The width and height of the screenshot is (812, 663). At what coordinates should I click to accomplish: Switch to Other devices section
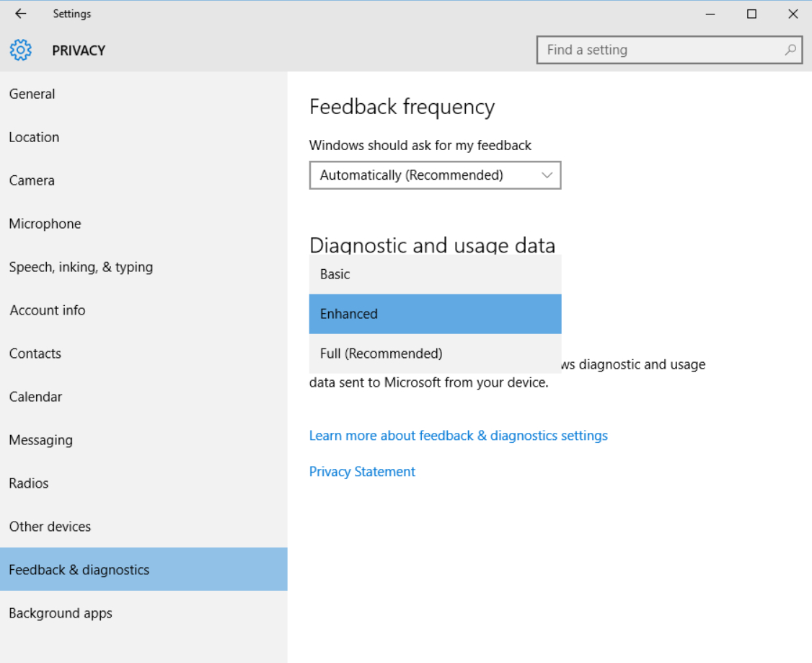click(x=144, y=526)
